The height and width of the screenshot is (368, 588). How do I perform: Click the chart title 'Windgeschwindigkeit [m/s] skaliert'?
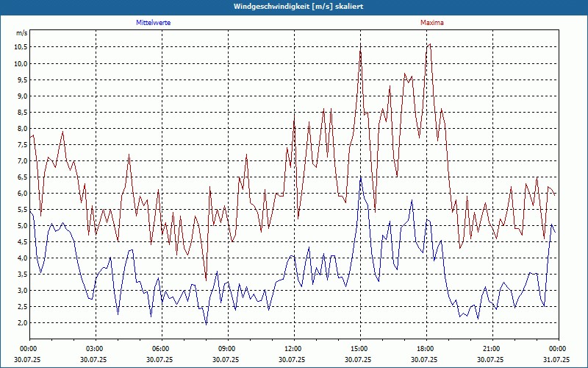(298, 7)
